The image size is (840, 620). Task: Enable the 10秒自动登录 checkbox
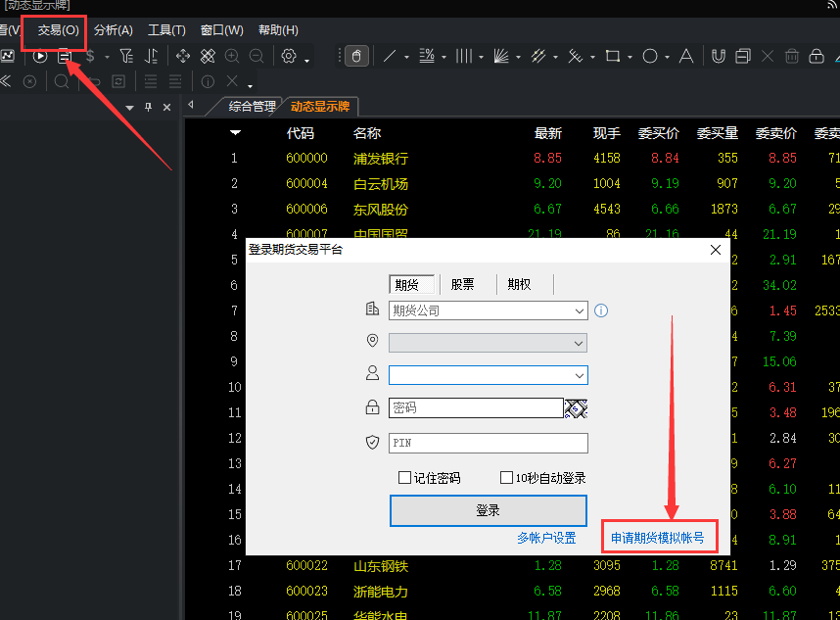point(506,477)
